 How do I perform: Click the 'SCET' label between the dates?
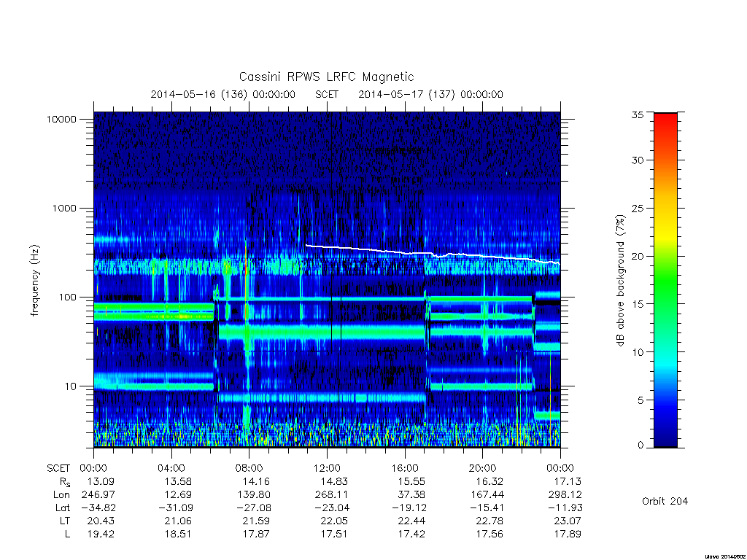click(x=327, y=94)
